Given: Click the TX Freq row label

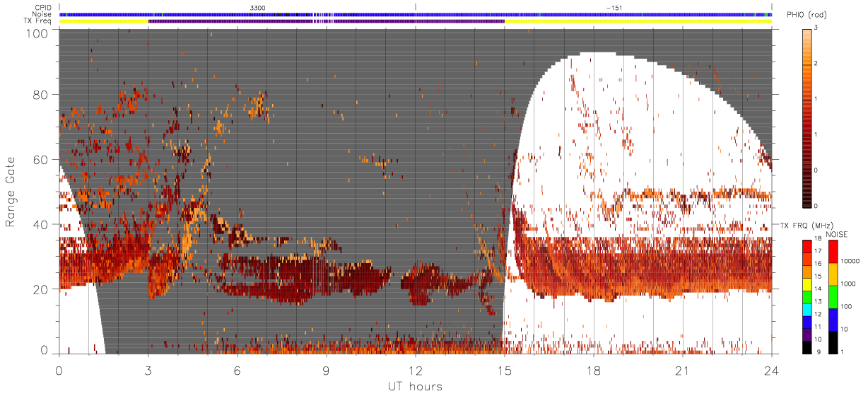Looking at the screenshot, I should [x=39, y=21].
